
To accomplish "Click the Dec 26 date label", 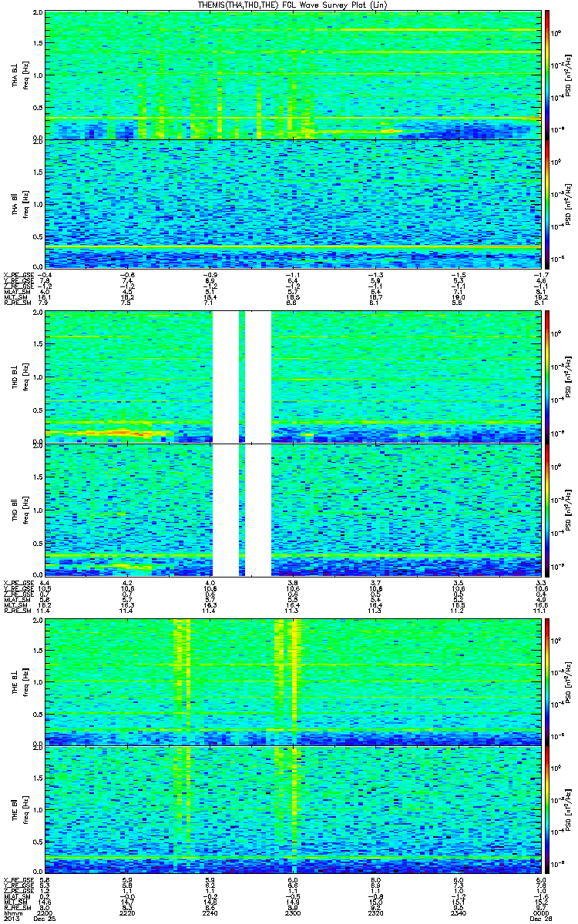I will point(541,919).
